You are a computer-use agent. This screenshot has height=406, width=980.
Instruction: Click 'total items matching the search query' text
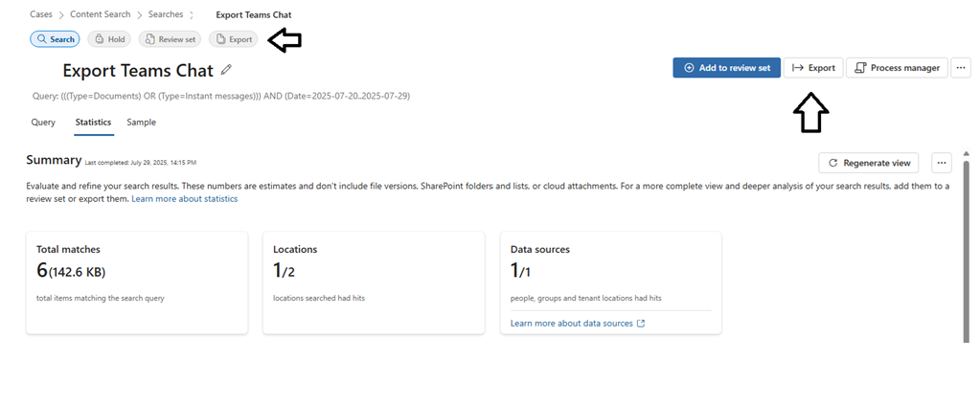100,298
